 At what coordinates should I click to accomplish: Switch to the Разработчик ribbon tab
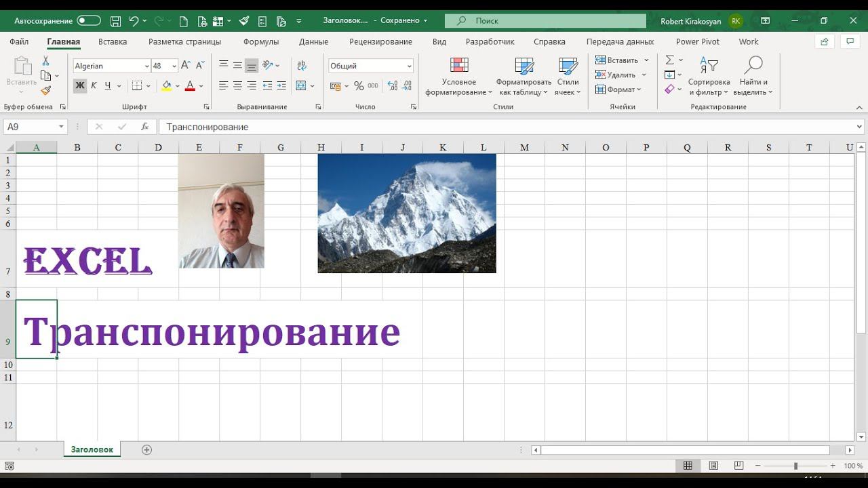click(490, 41)
